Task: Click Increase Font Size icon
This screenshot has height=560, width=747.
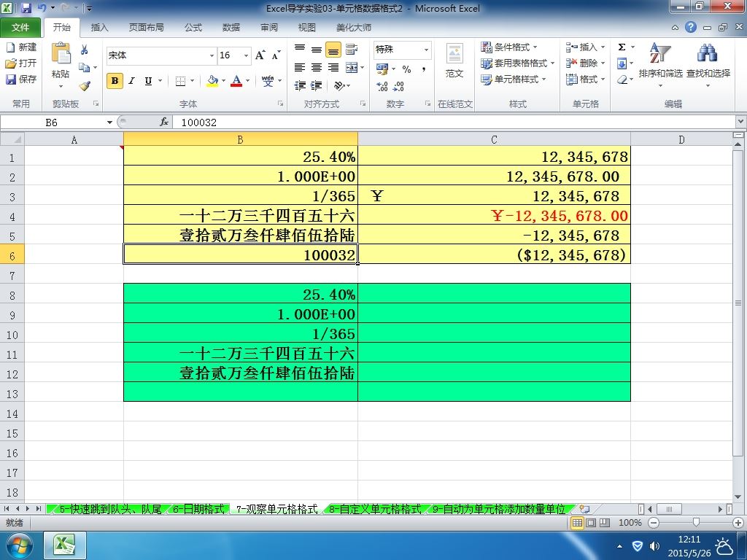Action: click(x=260, y=55)
